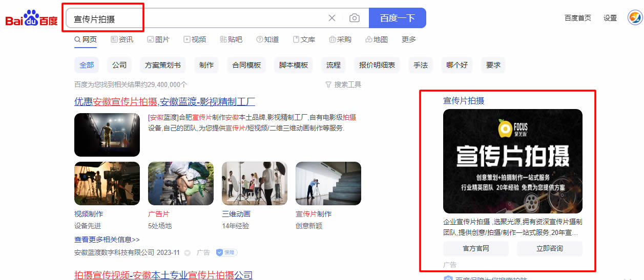
Task: Click the Baidu logo
Action: 31,19
